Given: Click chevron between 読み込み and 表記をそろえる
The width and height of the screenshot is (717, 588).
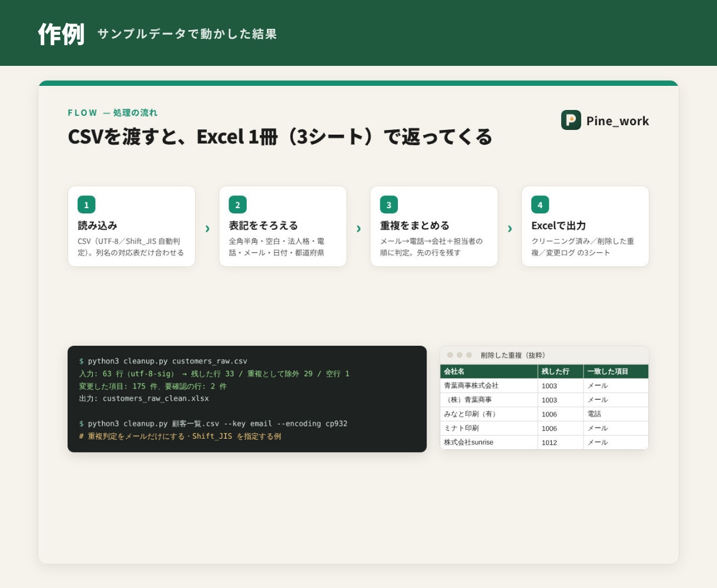Looking at the screenshot, I should pyautogui.click(x=207, y=229).
